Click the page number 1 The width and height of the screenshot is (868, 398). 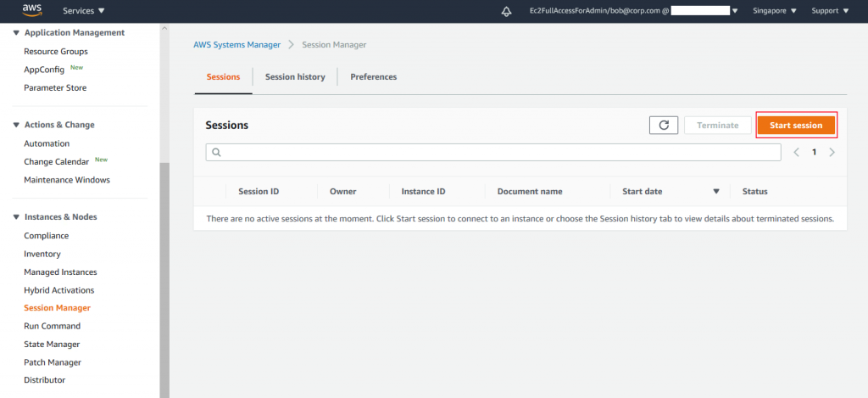tap(814, 153)
